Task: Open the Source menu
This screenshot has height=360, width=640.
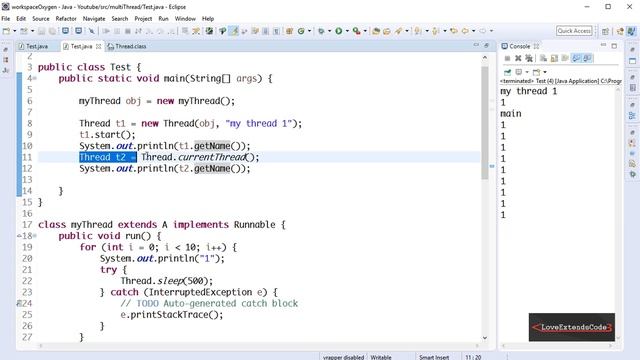Action: 40,19
